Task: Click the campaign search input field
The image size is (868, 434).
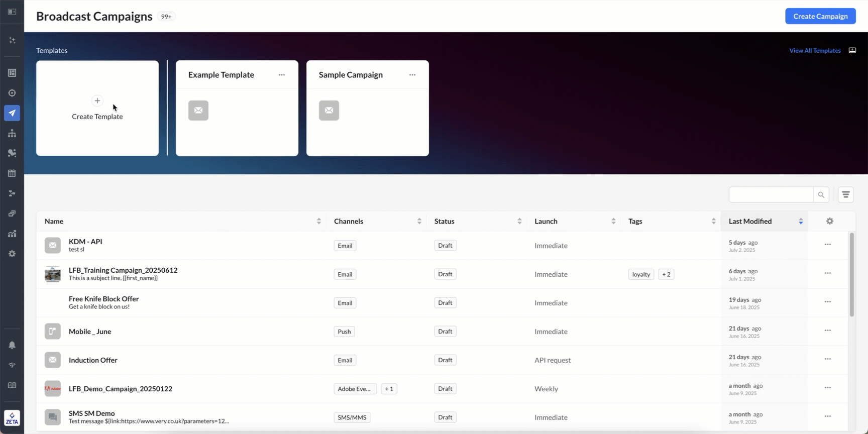Action: coord(771,195)
